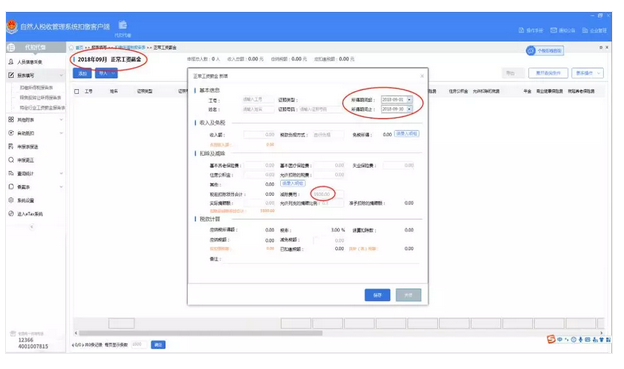Viewport: 624px width, 369px height.
Task: Open first sub-item under 报表填写
Action: click(x=37, y=87)
